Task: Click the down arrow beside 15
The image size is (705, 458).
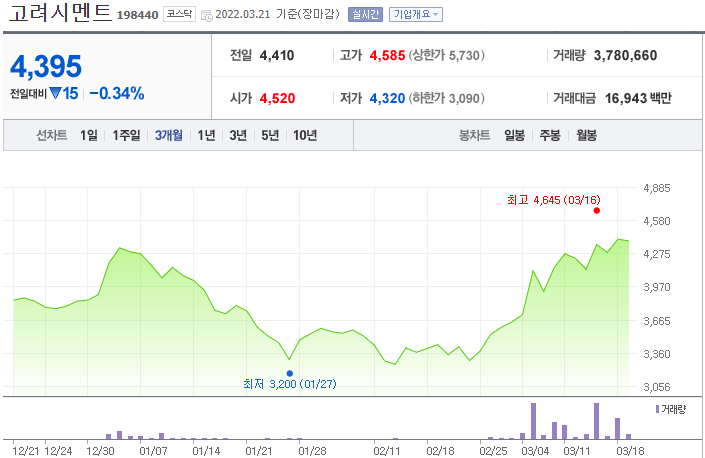Action: coord(55,93)
